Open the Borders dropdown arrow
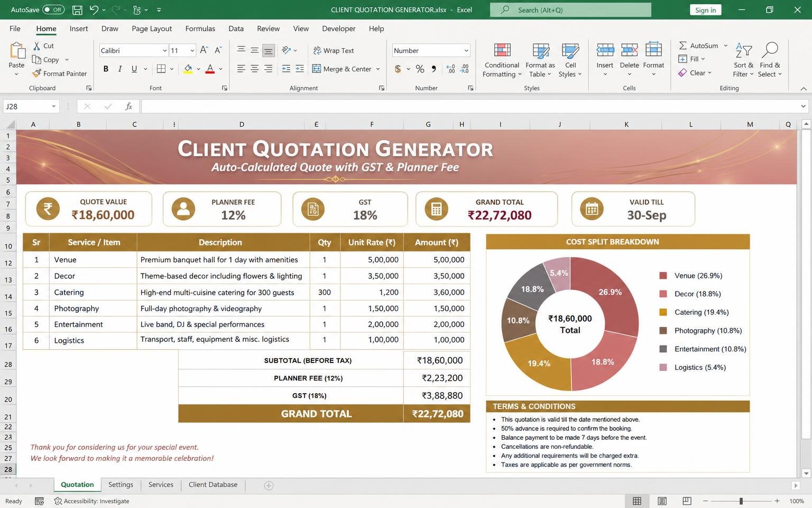The image size is (812, 508). click(173, 69)
